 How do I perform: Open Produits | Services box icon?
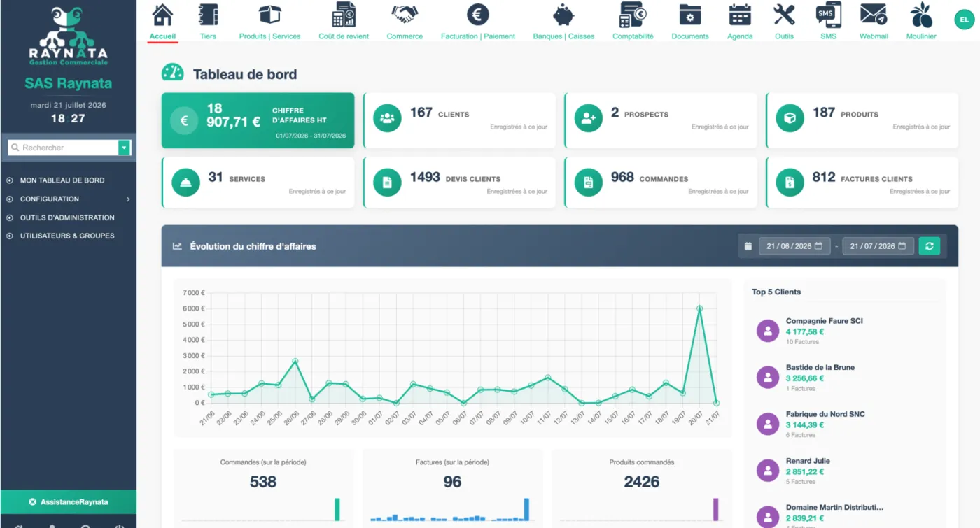pyautogui.click(x=269, y=14)
